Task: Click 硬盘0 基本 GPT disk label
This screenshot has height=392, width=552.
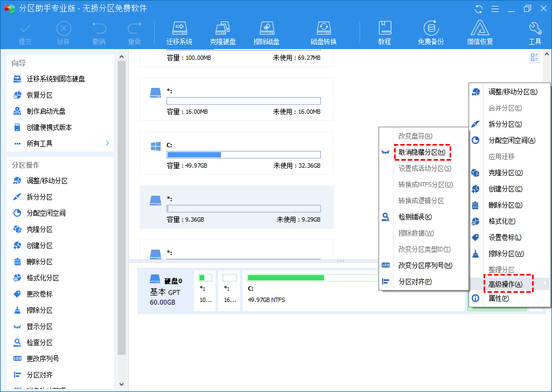Action: (x=165, y=291)
